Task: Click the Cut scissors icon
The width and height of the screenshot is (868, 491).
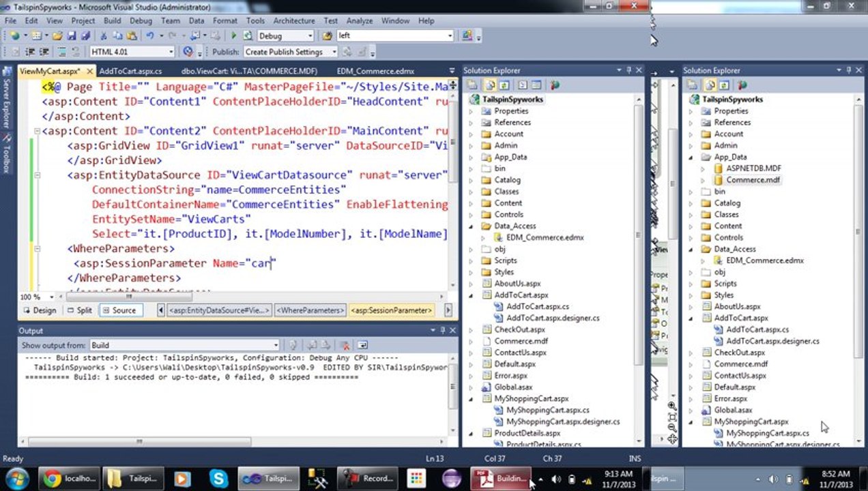Action: tap(104, 35)
